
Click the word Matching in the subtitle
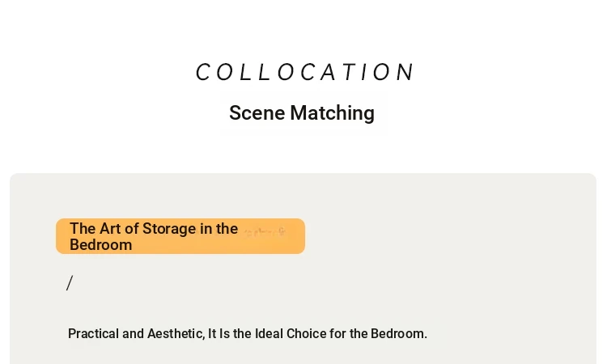(x=332, y=113)
